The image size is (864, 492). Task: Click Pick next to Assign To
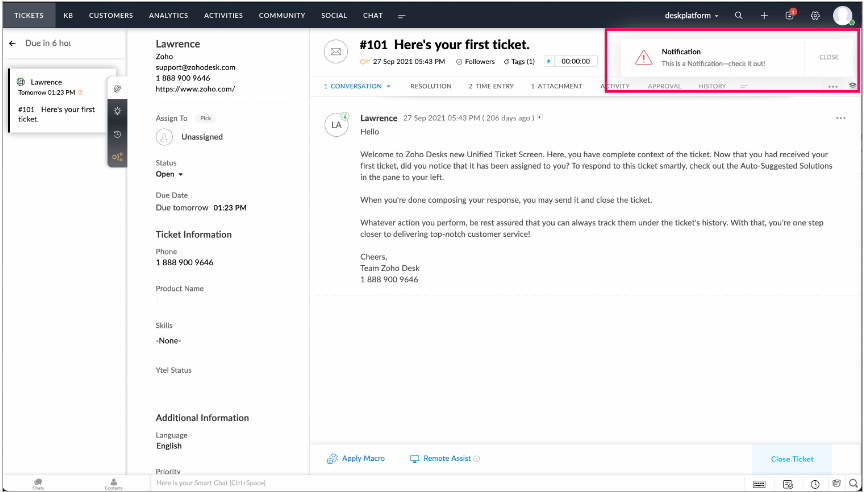[206, 118]
